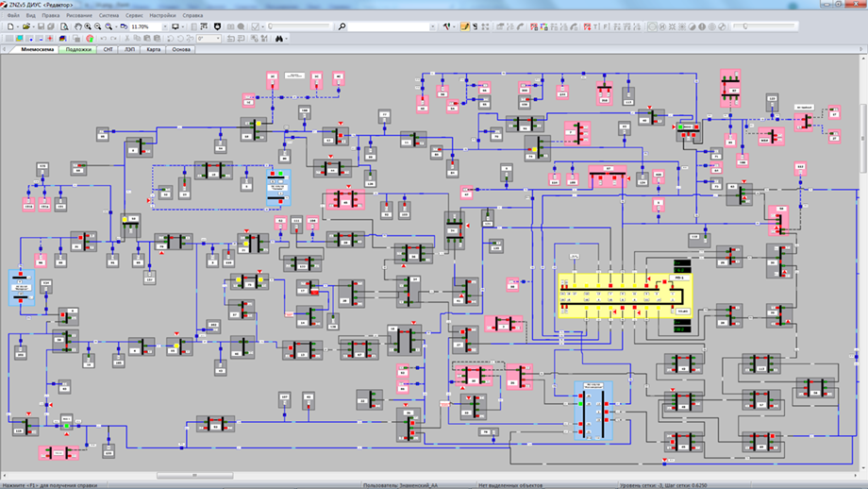Viewport: 868px width, 489px height.
Task: Open the 11.70% zoom level dropdown
Action: [x=164, y=26]
